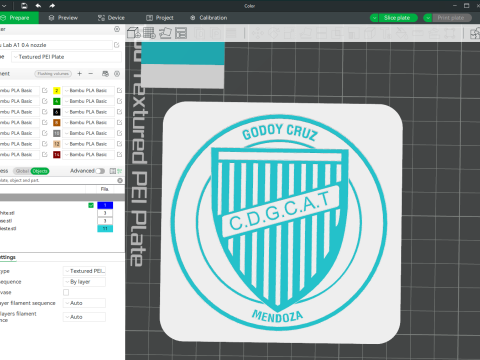Viewport: 480px width, 360px height.
Task: Click the Add model cube icon
Action: coord(134,33)
